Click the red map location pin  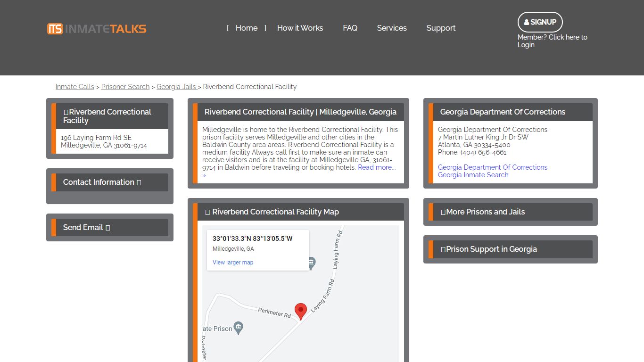pyautogui.click(x=301, y=311)
